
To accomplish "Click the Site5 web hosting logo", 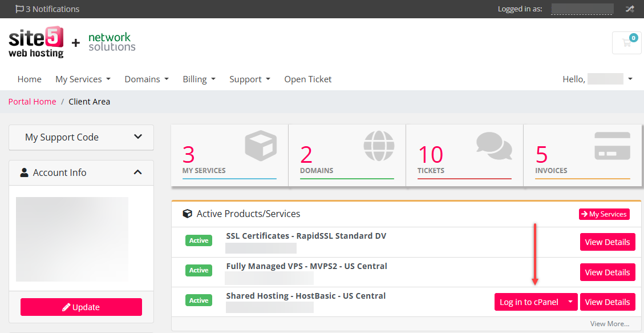I will [x=36, y=43].
